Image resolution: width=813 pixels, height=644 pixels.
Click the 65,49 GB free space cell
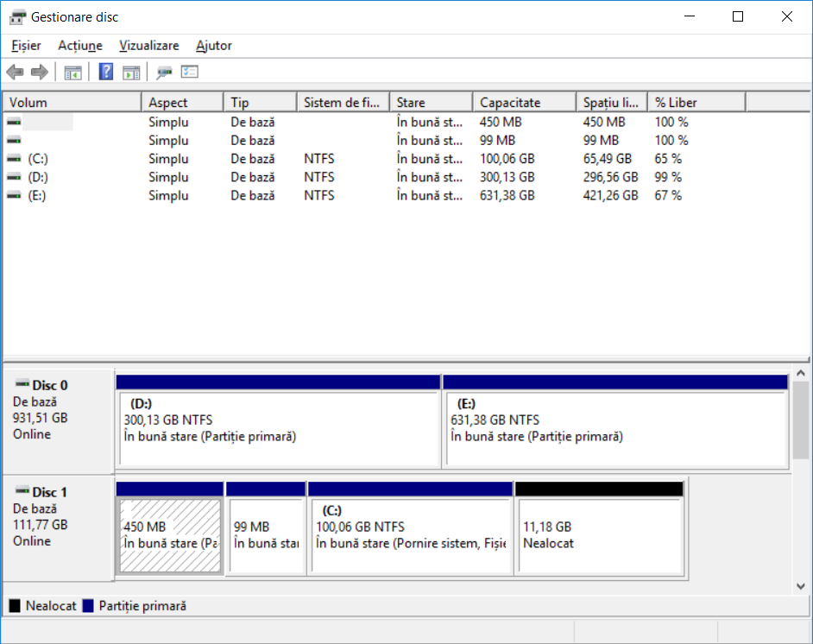[607, 159]
